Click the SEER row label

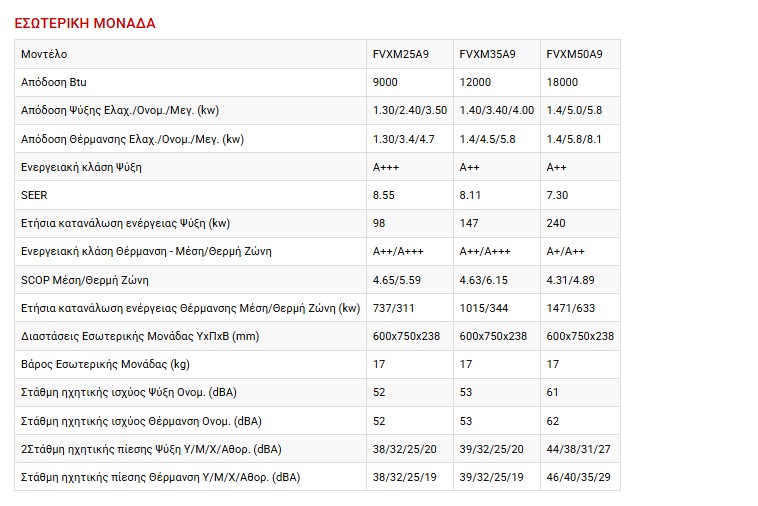(x=34, y=195)
